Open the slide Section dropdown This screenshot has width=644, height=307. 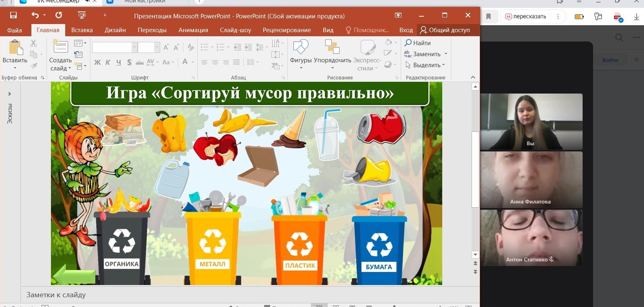tap(80, 65)
